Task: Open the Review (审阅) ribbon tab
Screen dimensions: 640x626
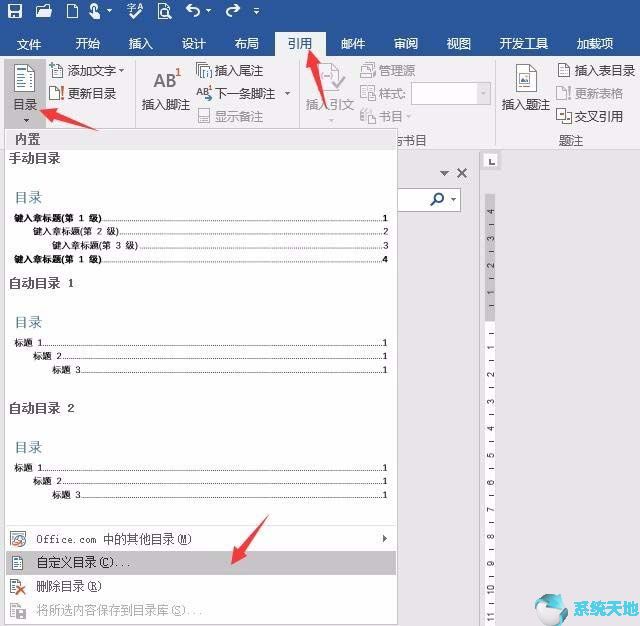Action: point(406,44)
